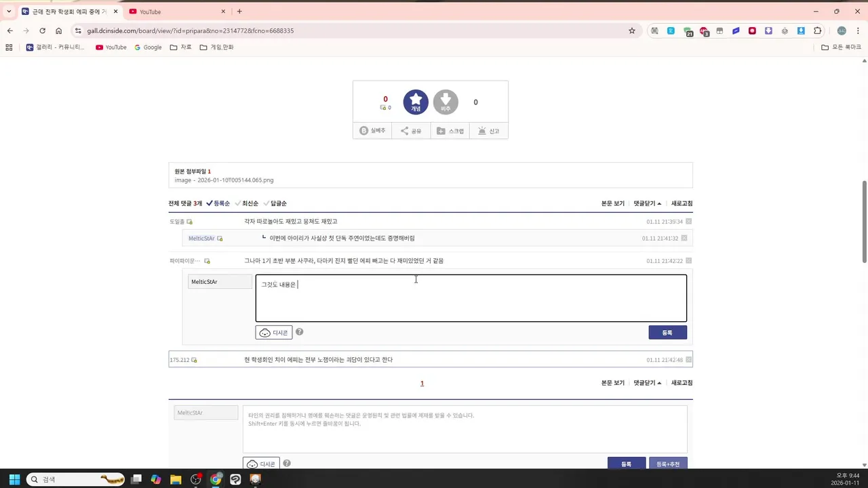Submit the reply with 등록
868x488 pixels.
tap(667, 333)
